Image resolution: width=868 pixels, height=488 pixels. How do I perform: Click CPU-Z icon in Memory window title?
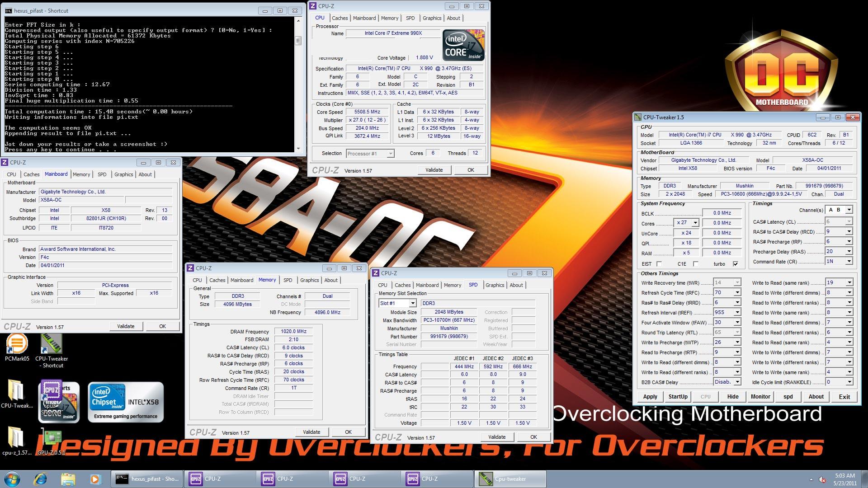[x=190, y=268]
